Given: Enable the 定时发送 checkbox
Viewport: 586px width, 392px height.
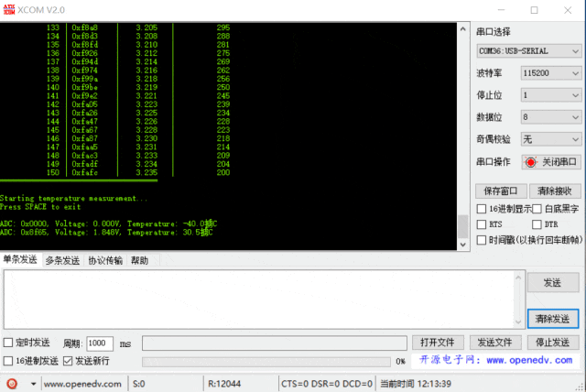Looking at the screenshot, I should click(8, 343).
